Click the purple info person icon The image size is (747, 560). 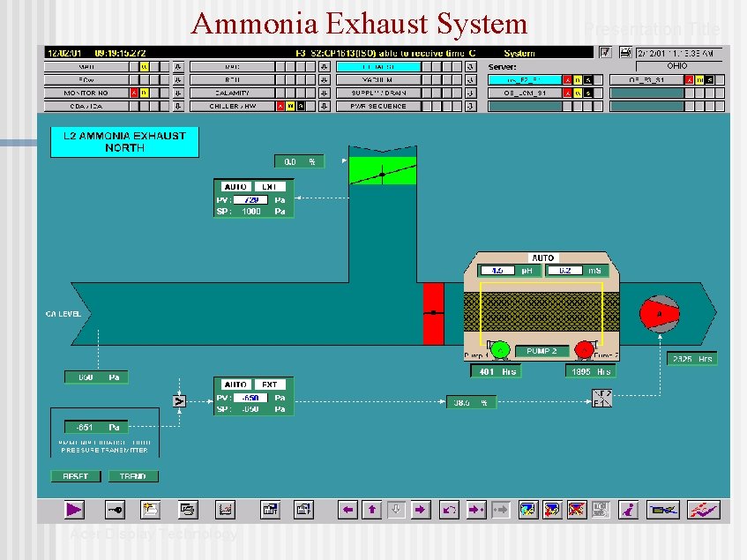(628, 510)
